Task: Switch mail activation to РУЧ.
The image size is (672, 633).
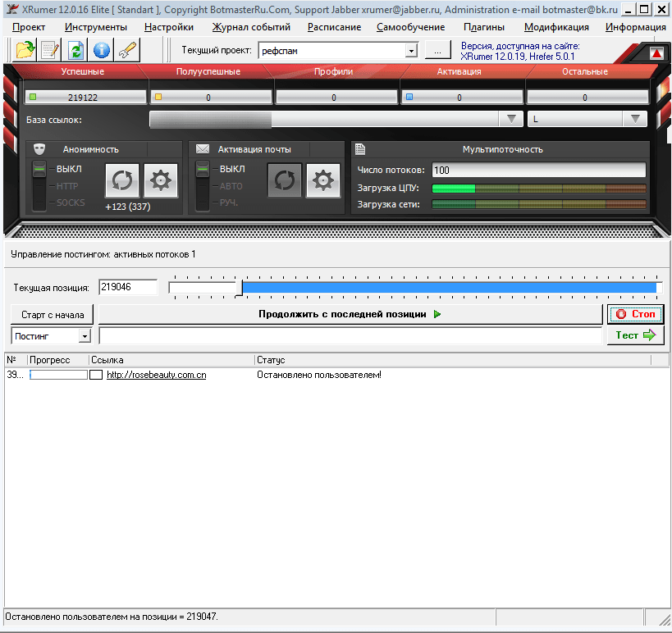Action: point(229,203)
